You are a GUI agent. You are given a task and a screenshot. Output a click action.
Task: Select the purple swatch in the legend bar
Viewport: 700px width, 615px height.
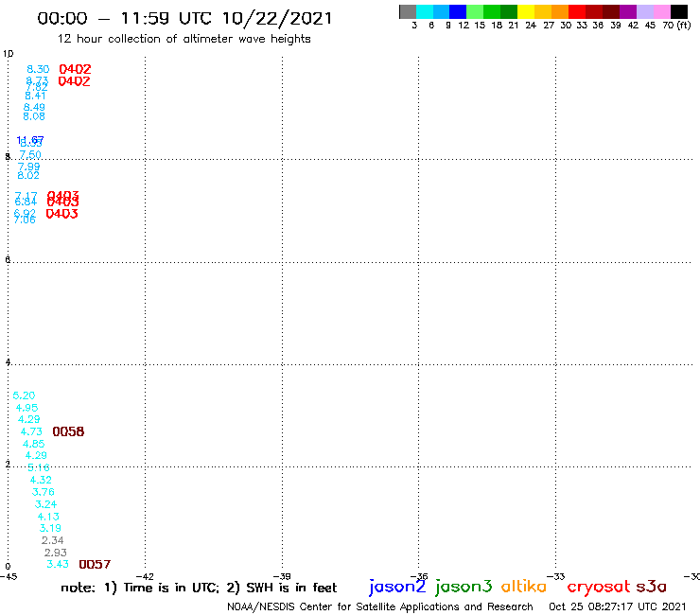pyautogui.click(x=628, y=12)
